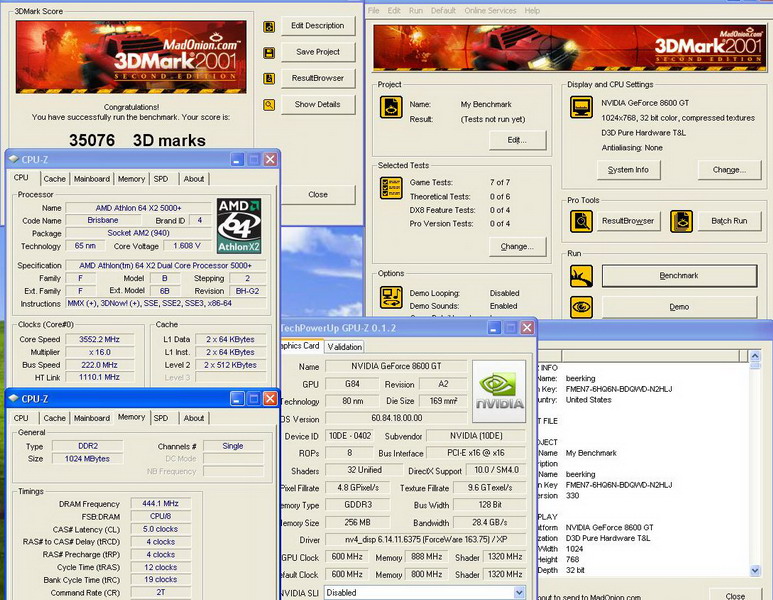Click the Name field NVIDIA GeForce 8600 GT in GPU-Z

tap(396, 366)
